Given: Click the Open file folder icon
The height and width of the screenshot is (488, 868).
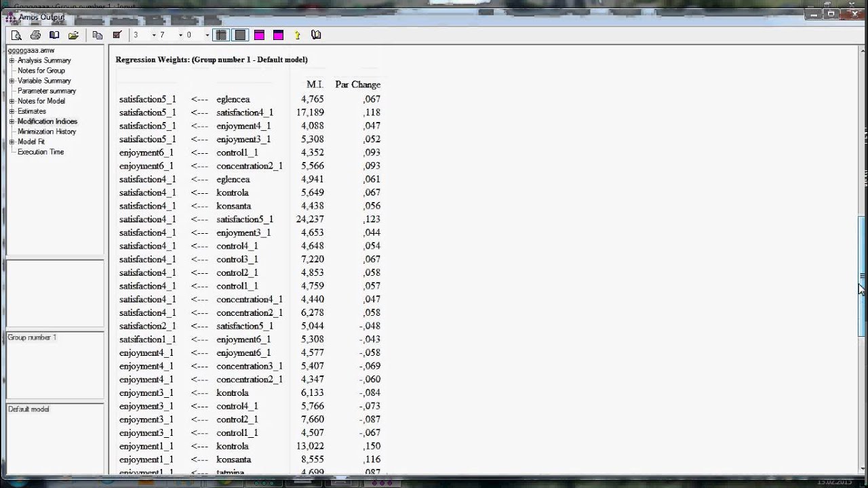Looking at the screenshot, I should coord(73,35).
